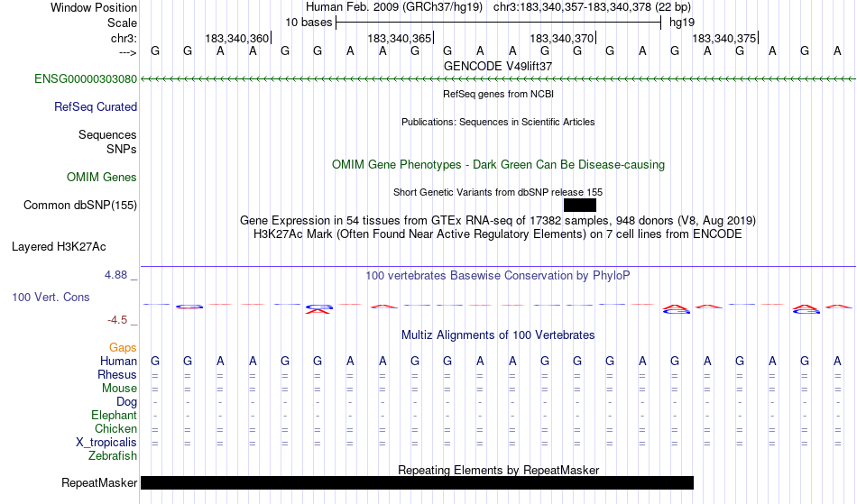857x504 pixels.
Task: Click the OMIM Gene Phenotypes green title
Action: pyautogui.click(x=499, y=165)
